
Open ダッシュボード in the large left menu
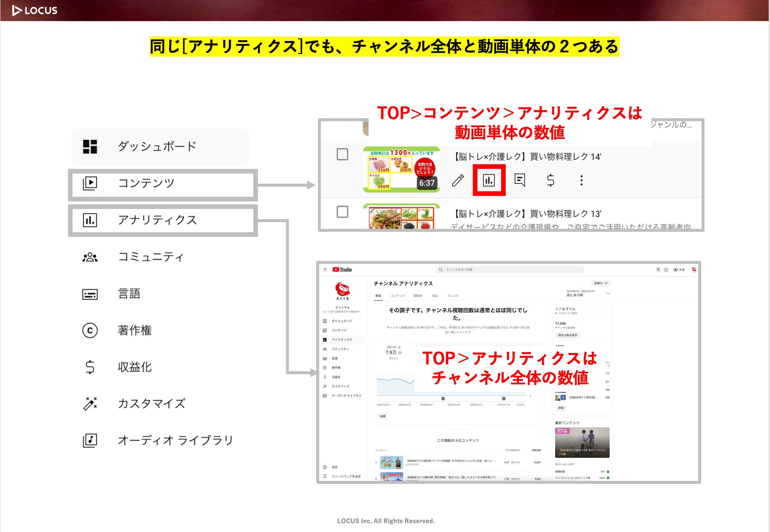160,147
